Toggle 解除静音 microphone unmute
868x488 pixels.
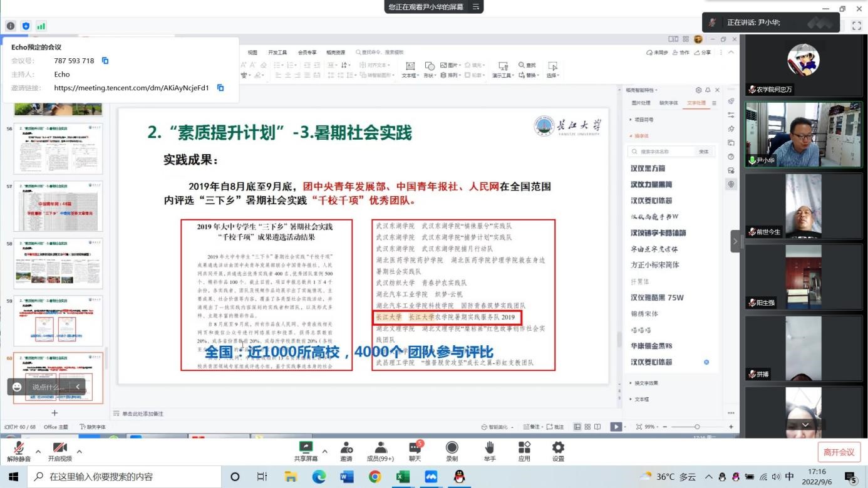coord(19,452)
